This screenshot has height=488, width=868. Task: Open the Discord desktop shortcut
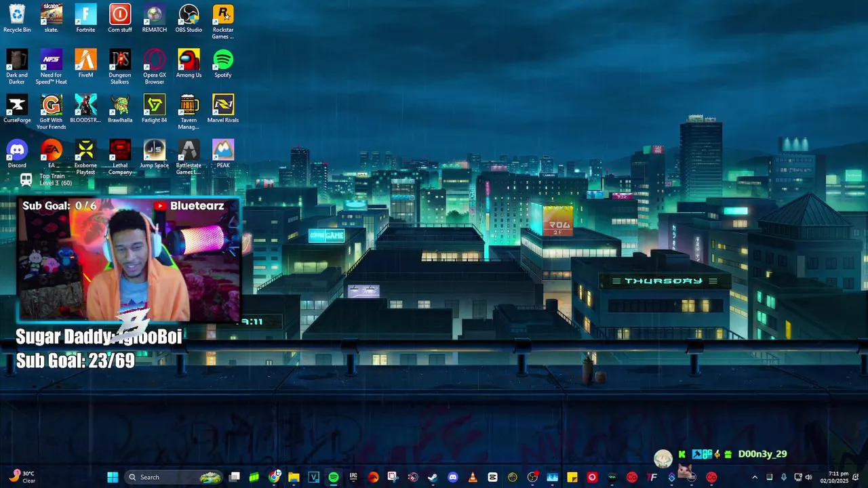(17, 154)
